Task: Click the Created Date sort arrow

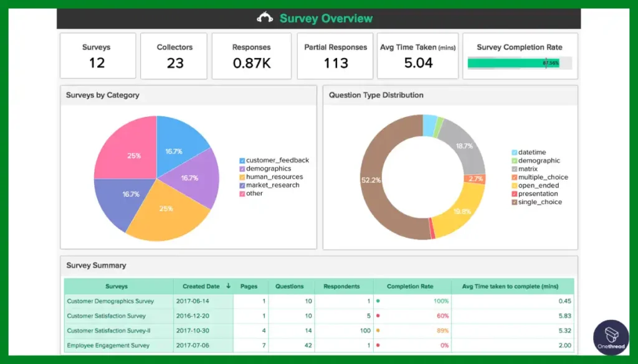Action: coord(228,286)
